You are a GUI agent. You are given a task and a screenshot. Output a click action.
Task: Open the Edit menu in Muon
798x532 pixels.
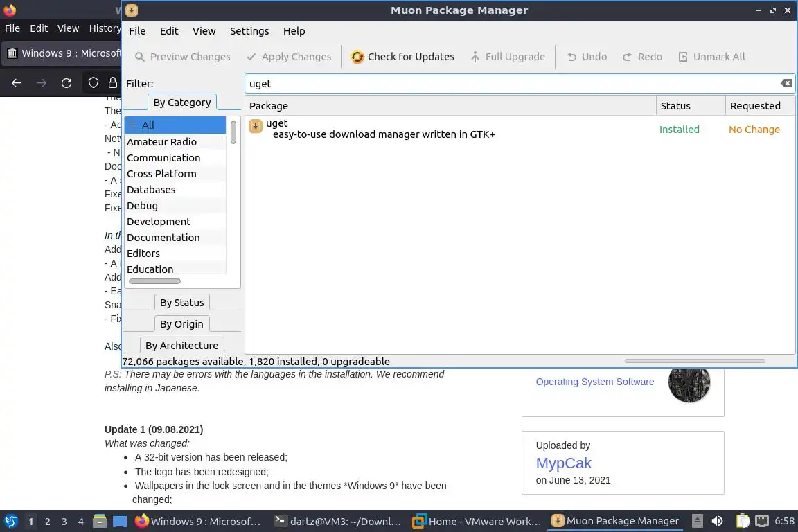click(169, 31)
